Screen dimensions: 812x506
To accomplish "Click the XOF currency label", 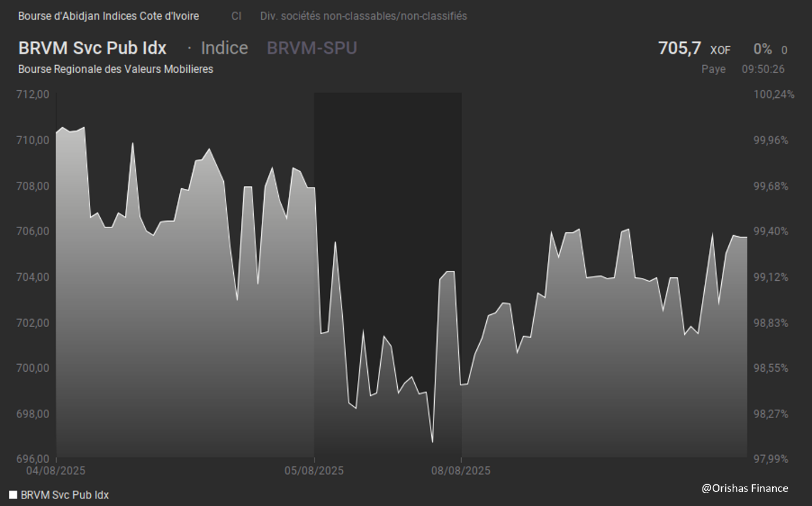I will [x=720, y=50].
